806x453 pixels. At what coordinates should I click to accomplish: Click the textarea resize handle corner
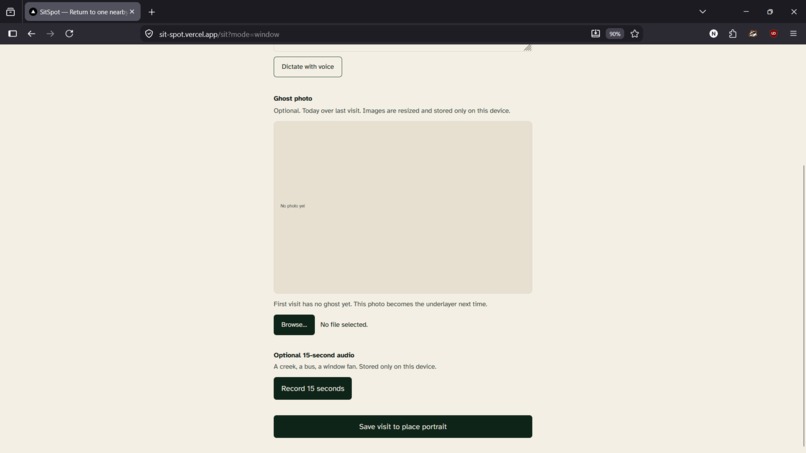[x=527, y=47]
